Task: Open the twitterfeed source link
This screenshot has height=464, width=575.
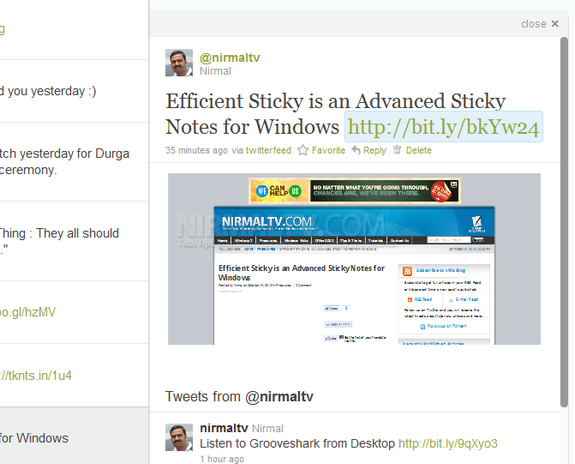Action: coord(268,150)
